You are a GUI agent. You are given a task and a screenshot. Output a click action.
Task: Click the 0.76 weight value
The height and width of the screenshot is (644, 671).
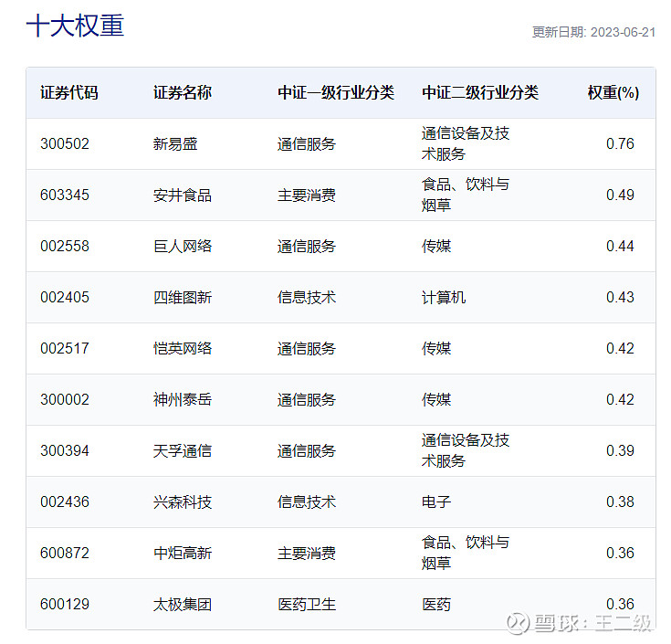[x=620, y=143]
